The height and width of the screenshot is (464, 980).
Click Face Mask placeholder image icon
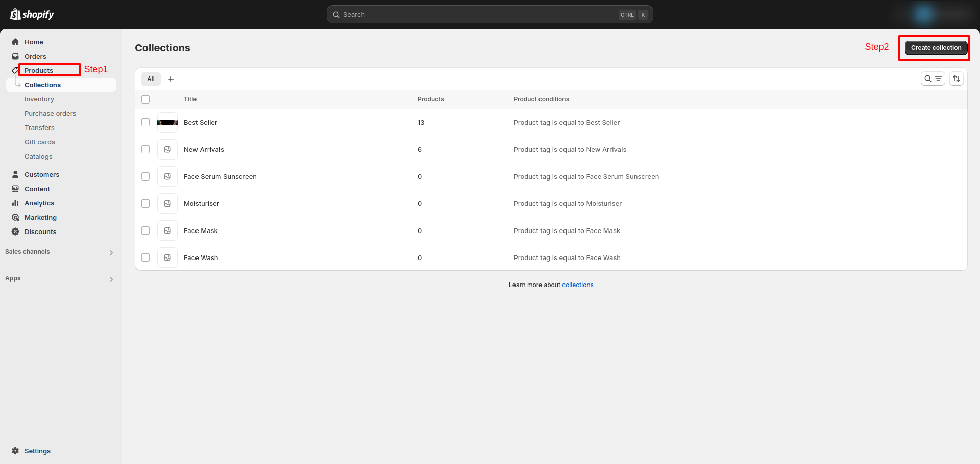tap(167, 230)
